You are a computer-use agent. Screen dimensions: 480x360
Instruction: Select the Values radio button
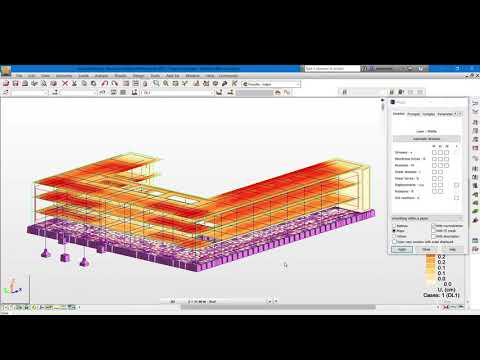pos(394,236)
